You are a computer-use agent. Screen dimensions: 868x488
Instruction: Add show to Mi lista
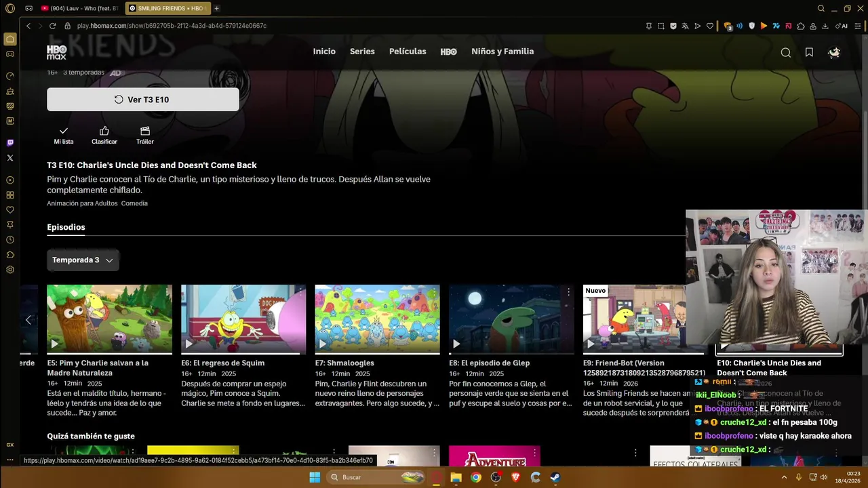coord(64,135)
